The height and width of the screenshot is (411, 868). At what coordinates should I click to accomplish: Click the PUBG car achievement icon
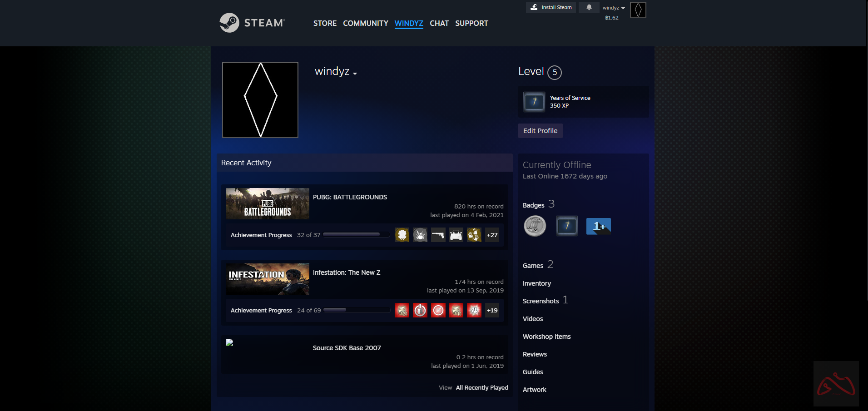pyautogui.click(x=456, y=235)
